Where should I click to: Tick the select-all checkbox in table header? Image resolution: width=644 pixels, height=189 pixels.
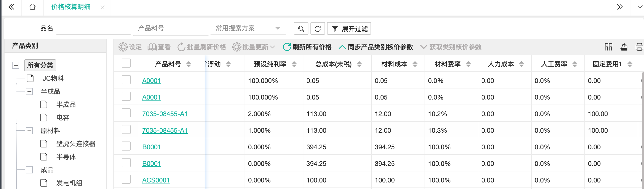[x=126, y=63]
